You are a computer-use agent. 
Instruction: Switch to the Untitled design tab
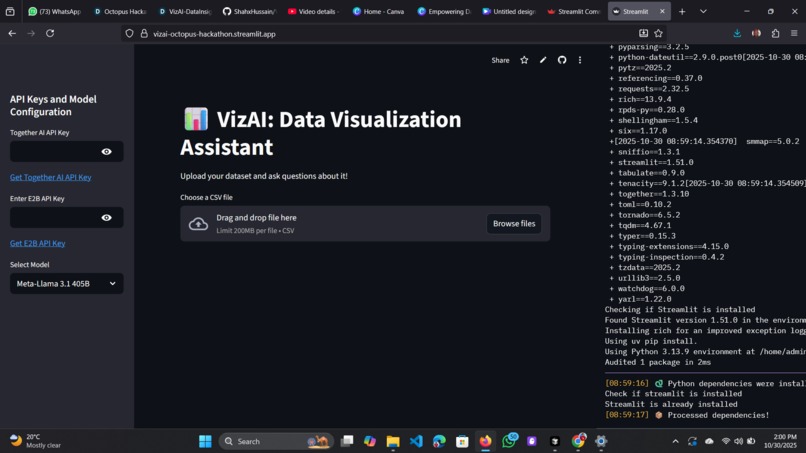coord(509,11)
